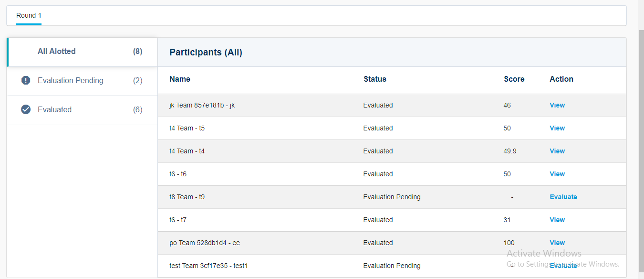This screenshot has width=644, height=279.
Task: Switch to the Round 1 tab
Action: [29, 15]
